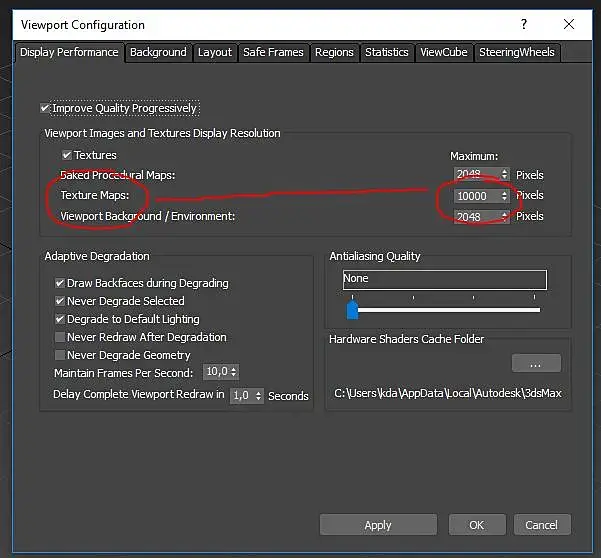This screenshot has height=558, width=601.
Task: Open the Layout tab
Action: point(215,53)
